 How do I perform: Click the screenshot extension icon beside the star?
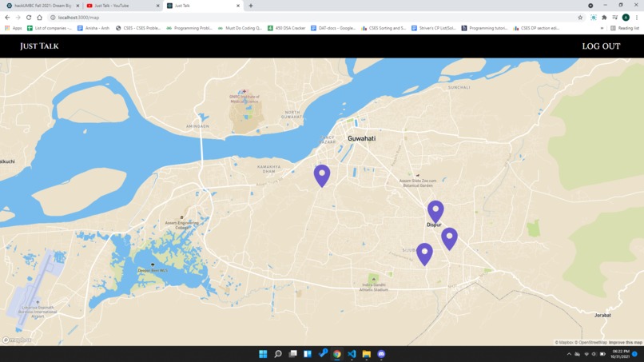594,18
